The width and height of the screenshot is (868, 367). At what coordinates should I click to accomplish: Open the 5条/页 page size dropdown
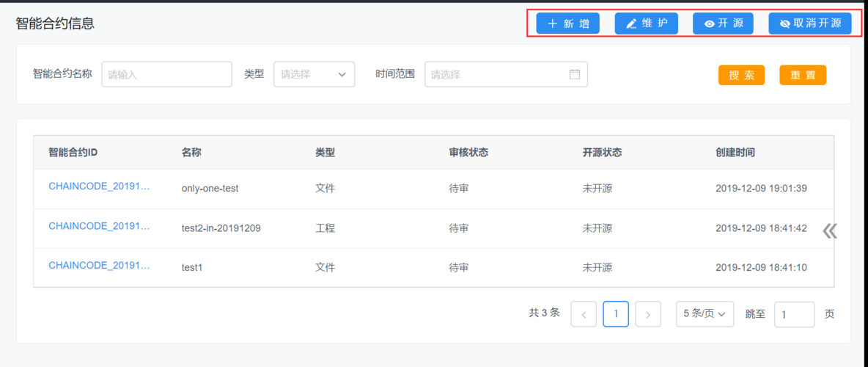[705, 314]
